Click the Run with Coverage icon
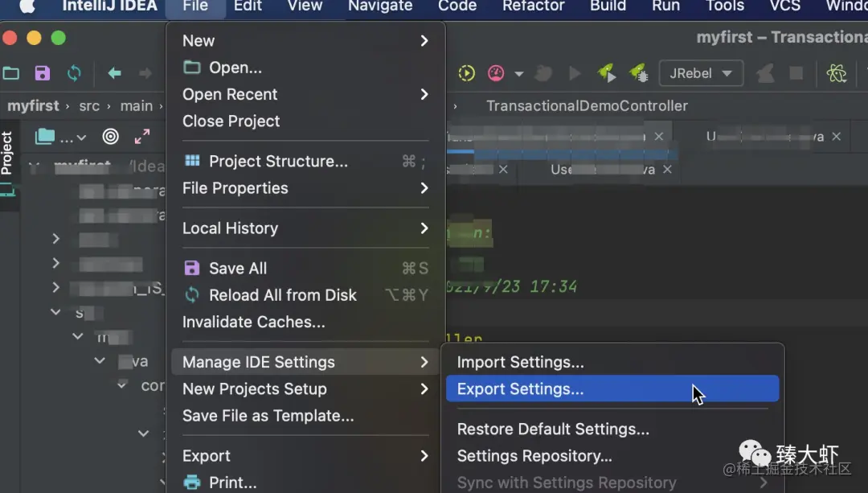Screen dimensions: 868x493 pyautogui.click(x=467, y=73)
